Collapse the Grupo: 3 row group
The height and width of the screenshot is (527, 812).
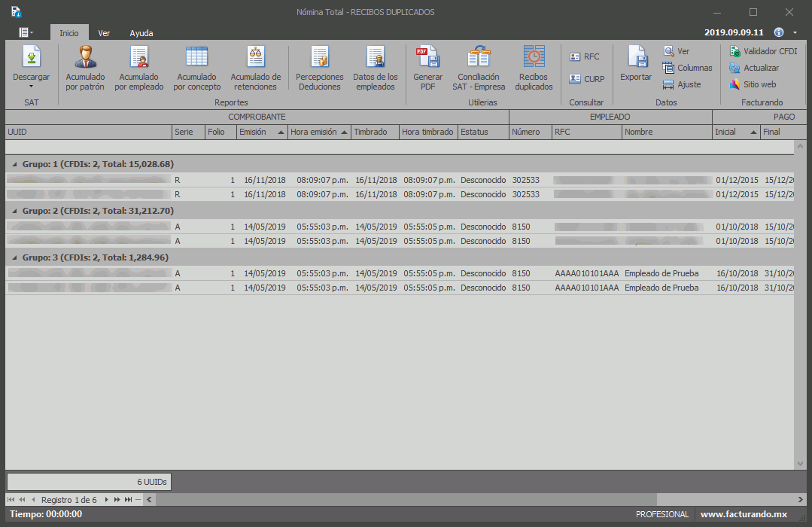click(14, 257)
